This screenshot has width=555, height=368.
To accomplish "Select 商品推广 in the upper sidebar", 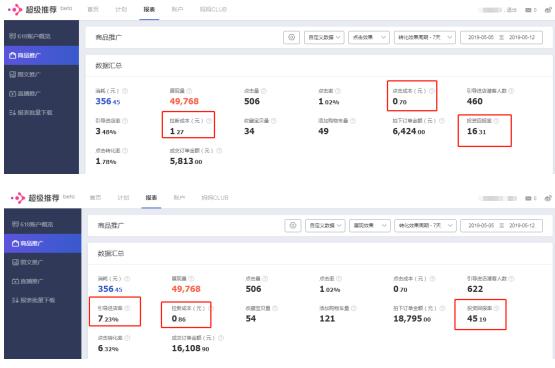I will (x=41, y=55).
